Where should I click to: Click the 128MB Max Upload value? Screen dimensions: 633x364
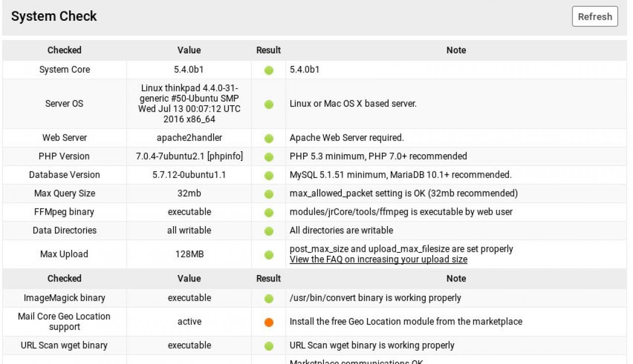coord(189,254)
